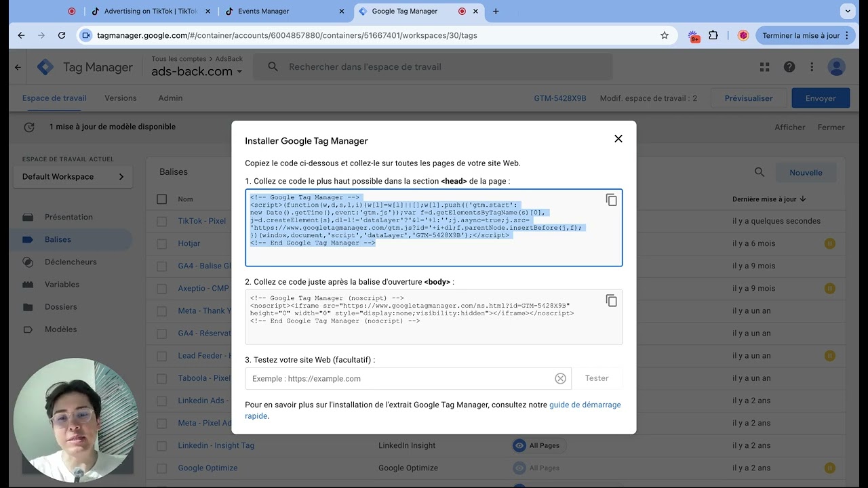The height and width of the screenshot is (488, 868).
Task: Click the Envoyer button
Action: tap(821, 98)
